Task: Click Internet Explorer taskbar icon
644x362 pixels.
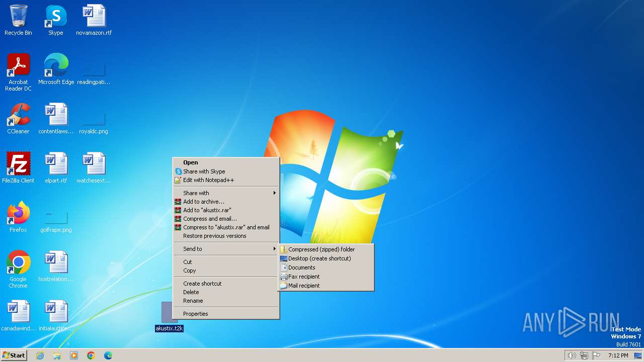Action: click(x=40, y=355)
